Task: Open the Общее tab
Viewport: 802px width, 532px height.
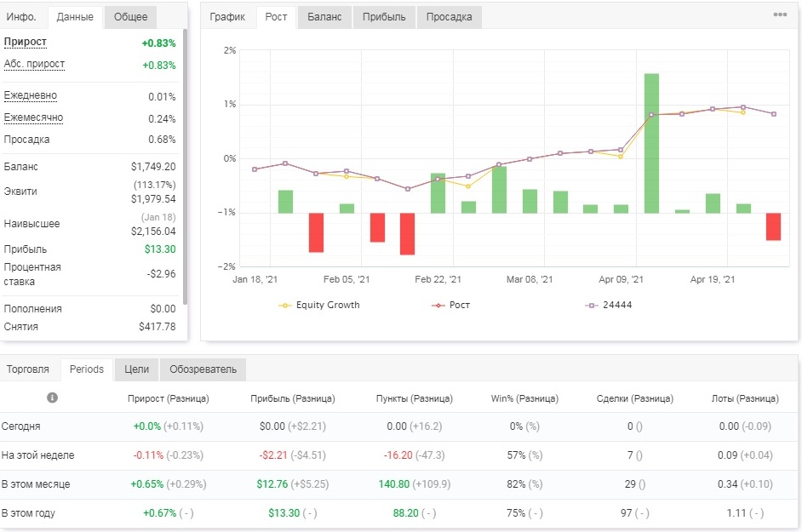Action: click(x=130, y=17)
